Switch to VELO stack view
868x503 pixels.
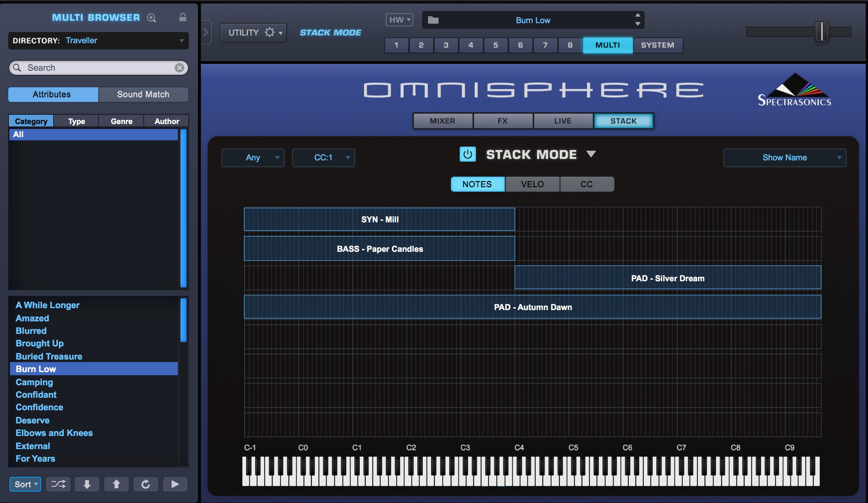pyautogui.click(x=532, y=184)
